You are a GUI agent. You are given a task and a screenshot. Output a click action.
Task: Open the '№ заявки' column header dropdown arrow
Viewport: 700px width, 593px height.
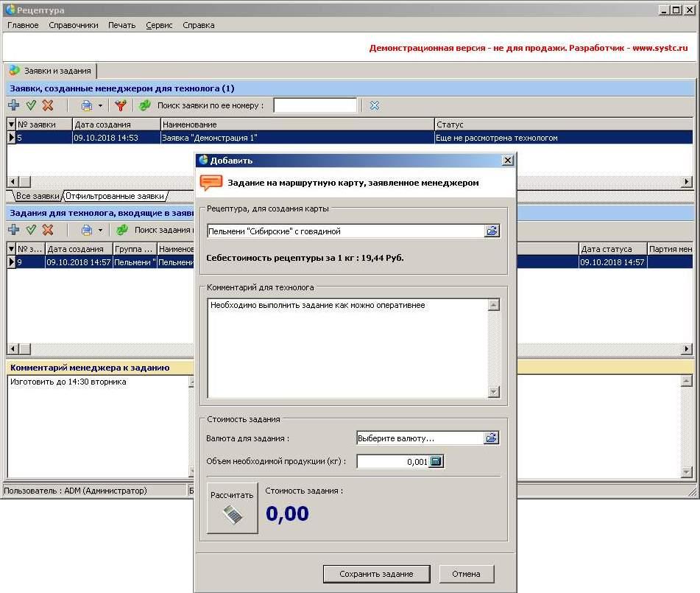pos(11,124)
